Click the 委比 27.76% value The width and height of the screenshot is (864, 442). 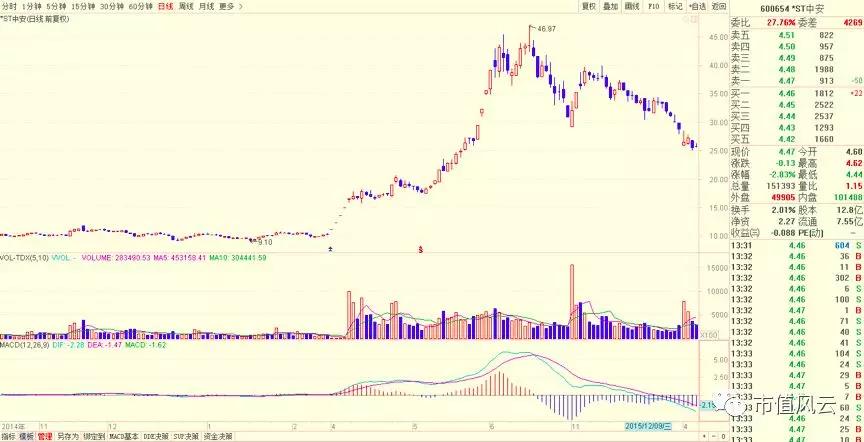pos(780,23)
